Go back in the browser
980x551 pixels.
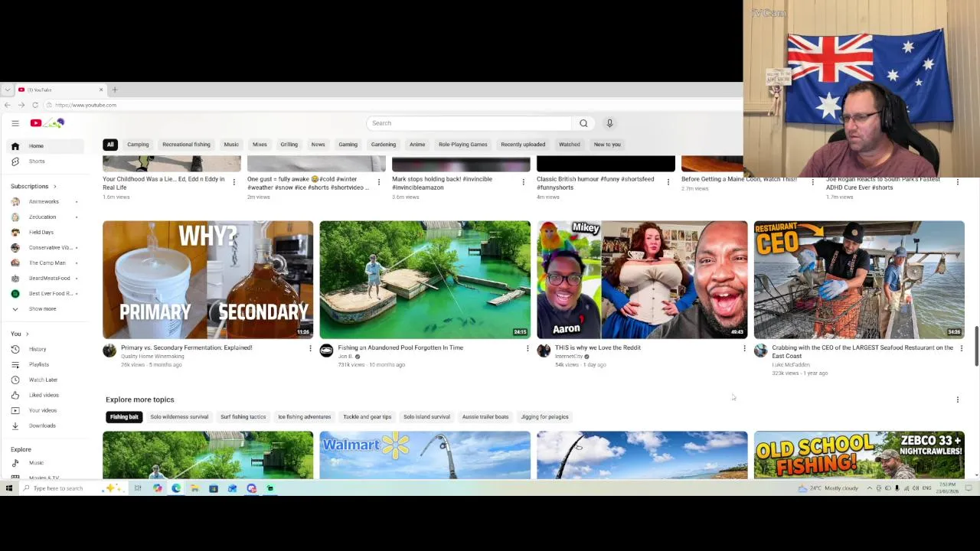pos(8,105)
